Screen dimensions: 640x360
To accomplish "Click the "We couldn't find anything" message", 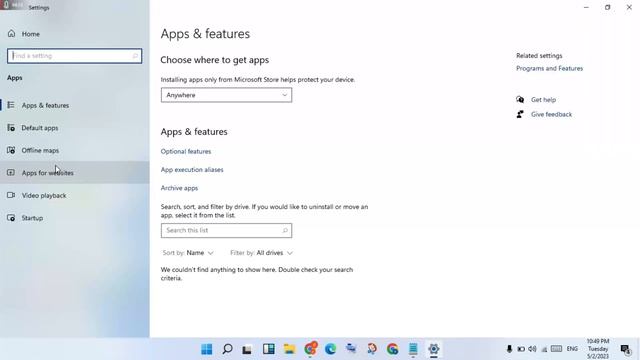I will [257, 274].
